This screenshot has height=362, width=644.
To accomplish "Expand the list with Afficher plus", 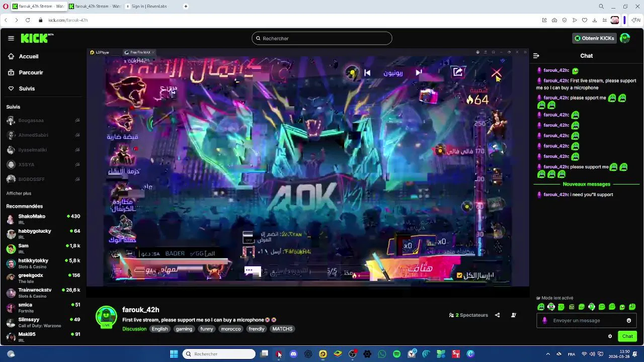I will pos(19,194).
